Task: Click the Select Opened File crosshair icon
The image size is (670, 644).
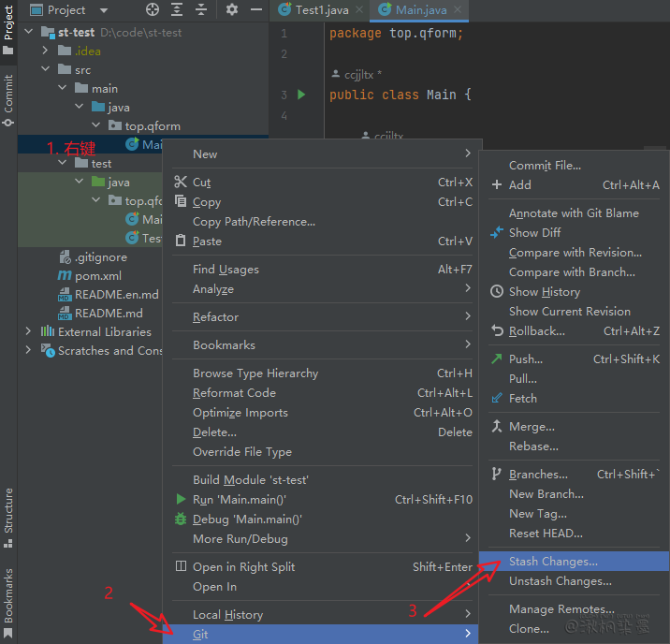Action: click(153, 10)
